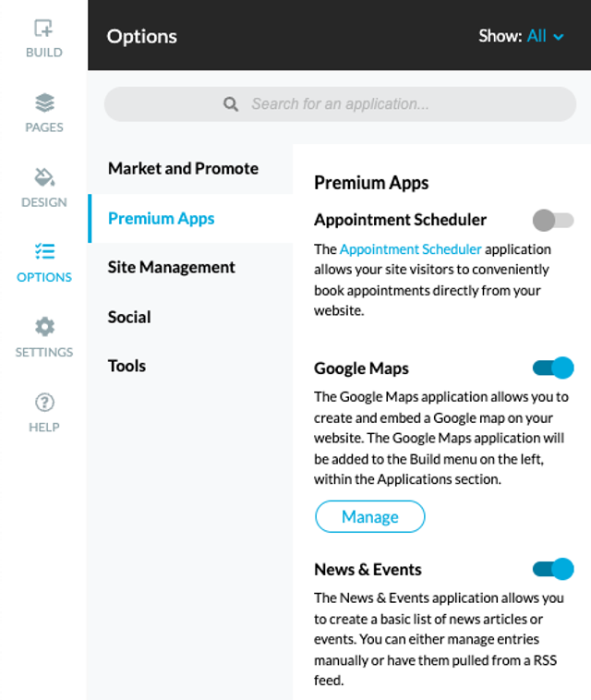Turn off the News & Events toggle
Image resolution: width=591 pixels, height=700 pixels.
(552, 569)
